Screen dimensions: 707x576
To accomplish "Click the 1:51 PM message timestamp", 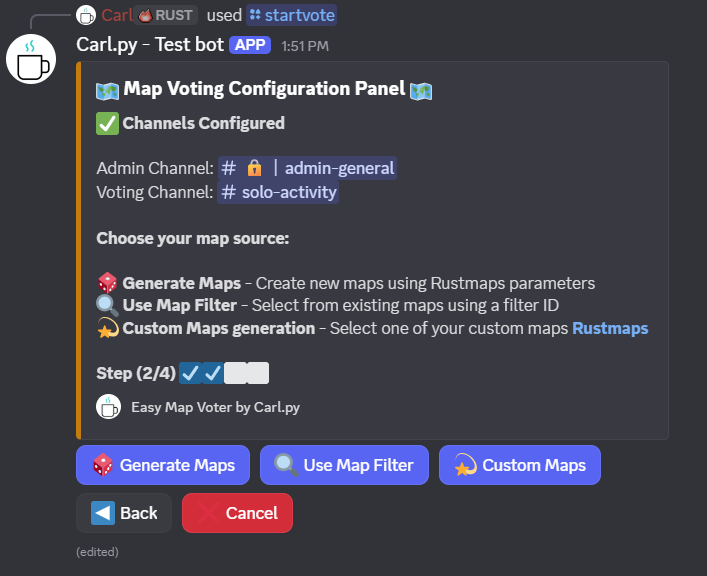I will (305, 46).
